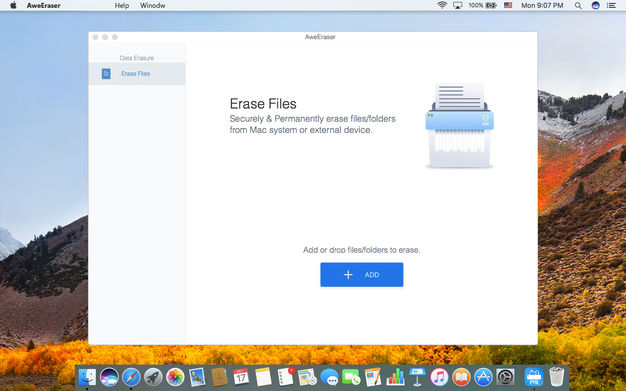Image resolution: width=626 pixels, height=391 pixels.
Task: Open the US flag input source menu
Action: [x=508, y=5]
